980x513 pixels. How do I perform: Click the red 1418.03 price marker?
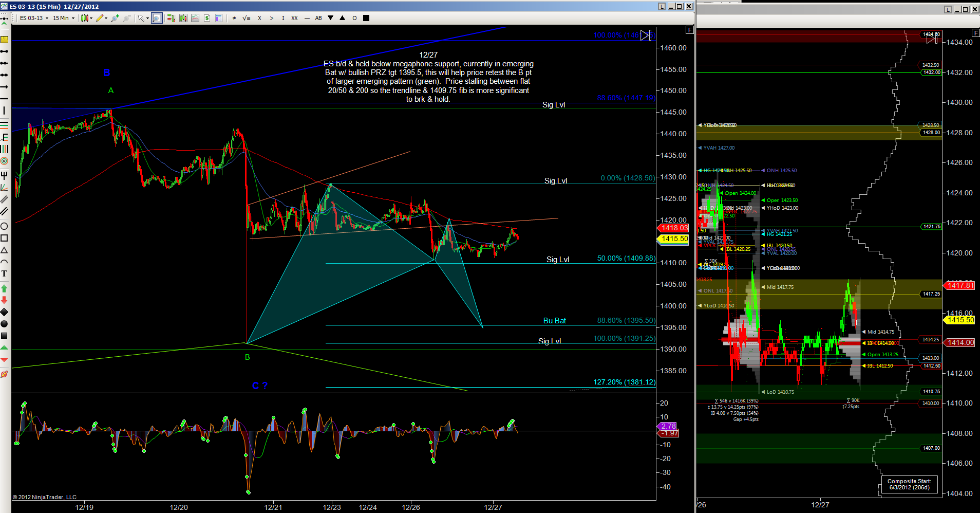point(674,228)
